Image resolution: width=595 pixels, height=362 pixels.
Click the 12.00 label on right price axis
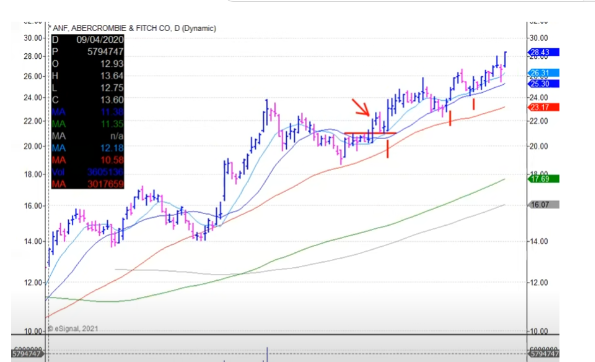pos(539,283)
